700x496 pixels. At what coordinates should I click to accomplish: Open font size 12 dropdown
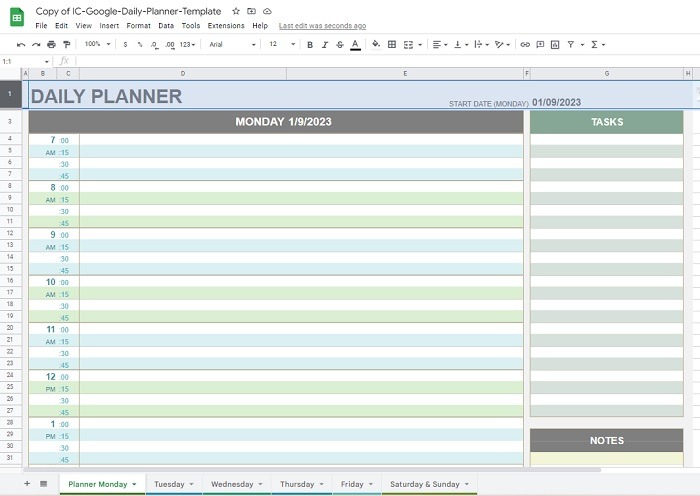[x=282, y=44]
